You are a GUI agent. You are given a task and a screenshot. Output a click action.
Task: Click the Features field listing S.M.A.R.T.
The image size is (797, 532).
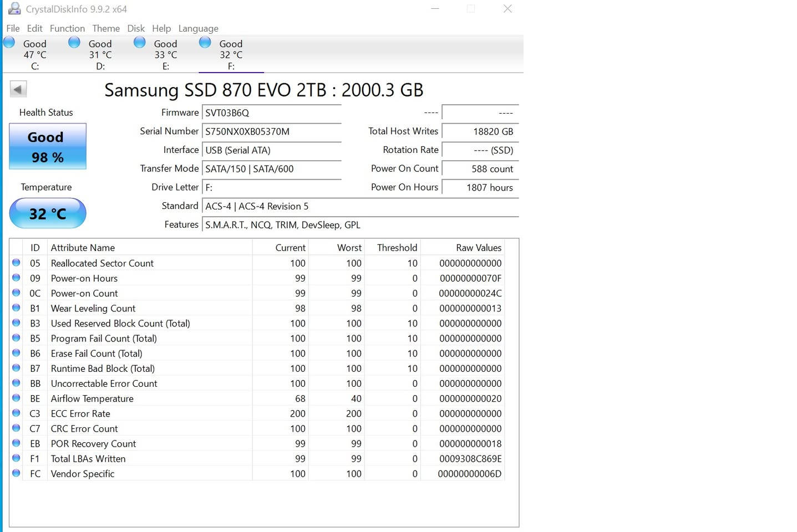[x=361, y=225]
